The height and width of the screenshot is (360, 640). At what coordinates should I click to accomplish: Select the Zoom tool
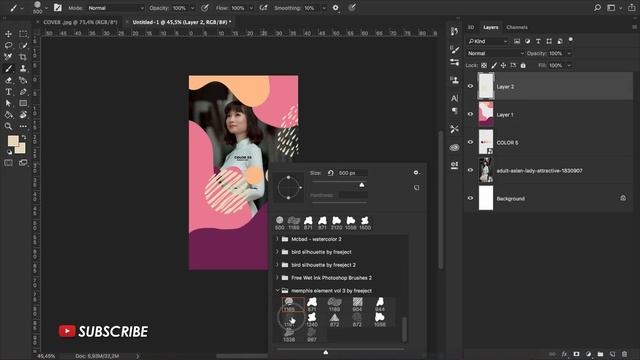click(x=8, y=127)
